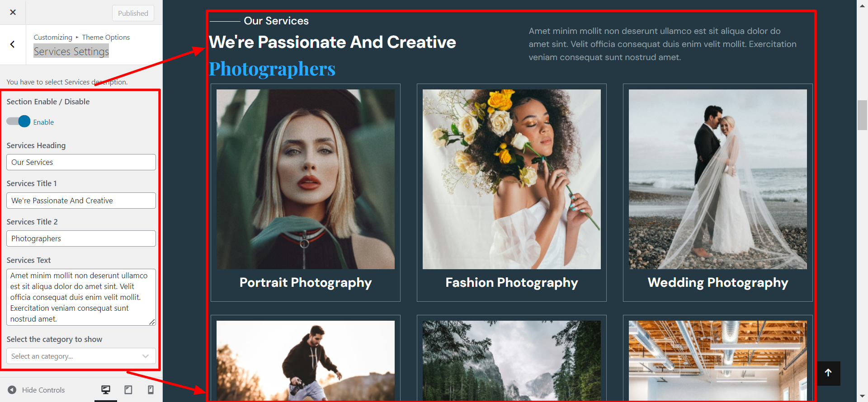Go back using the left chevron arrow
This screenshot has width=868, height=402.
[x=13, y=44]
